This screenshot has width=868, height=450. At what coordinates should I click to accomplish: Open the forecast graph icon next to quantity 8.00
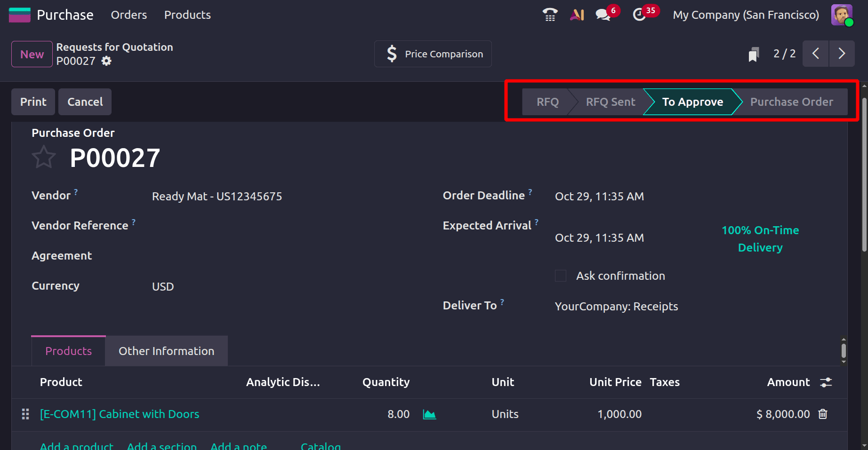[x=429, y=414]
